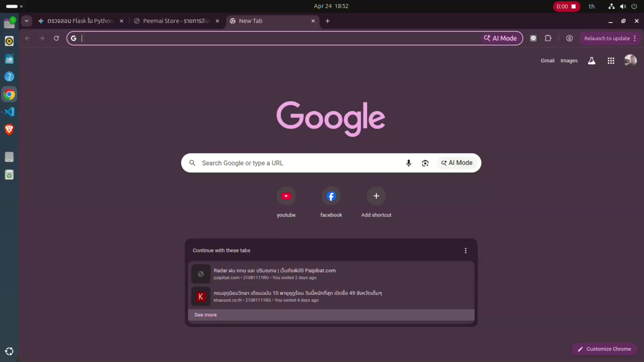Open the network status icon
Image resolution: width=644 pixels, height=362 pixels.
(x=611, y=6)
